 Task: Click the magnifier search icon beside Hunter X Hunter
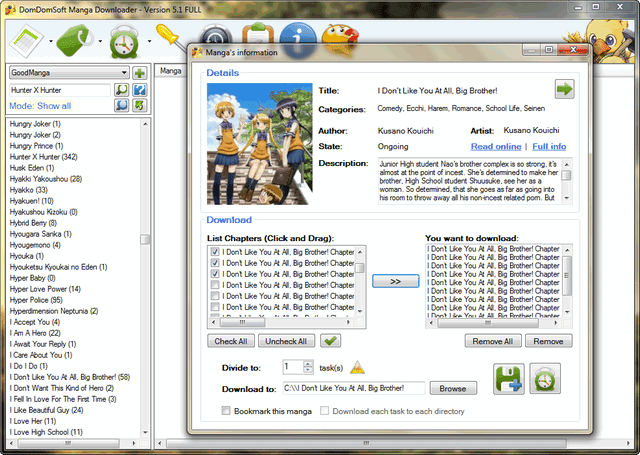pos(122,90)
